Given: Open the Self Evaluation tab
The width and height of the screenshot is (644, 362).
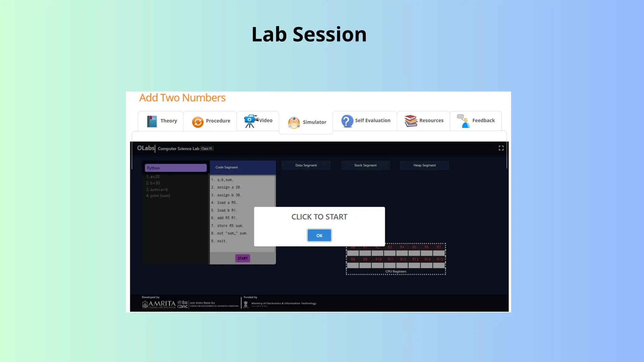Looking at the screenshot, I should pos(365,121).
